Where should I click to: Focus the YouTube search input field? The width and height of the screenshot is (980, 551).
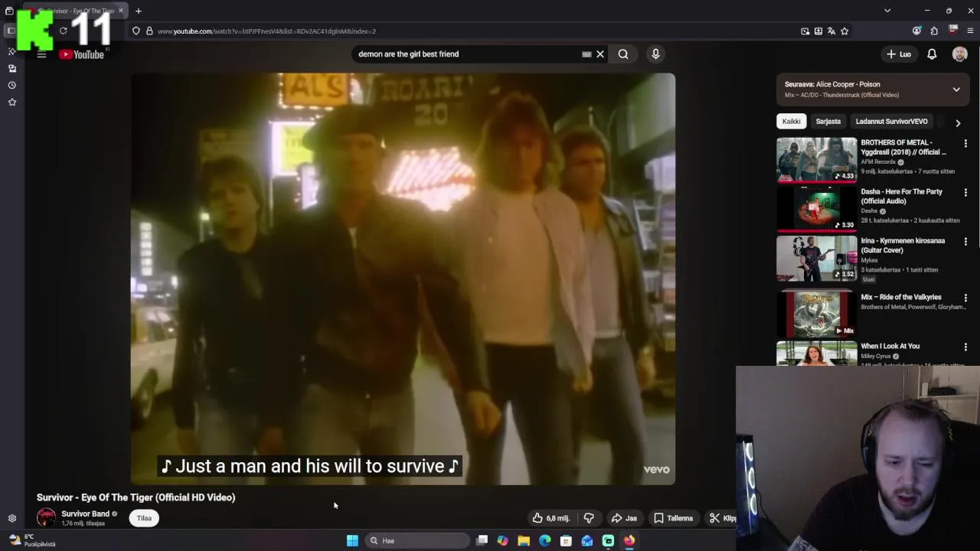[467, 54]
